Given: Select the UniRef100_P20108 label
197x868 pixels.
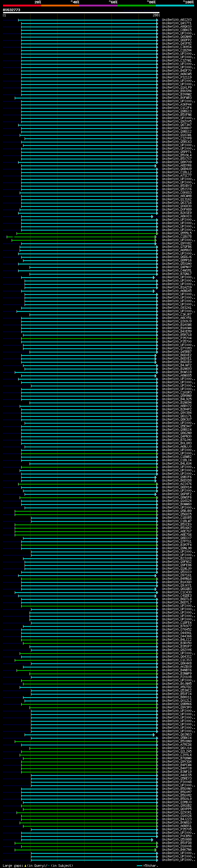Looking at the screenshot, I should (177, 677).
